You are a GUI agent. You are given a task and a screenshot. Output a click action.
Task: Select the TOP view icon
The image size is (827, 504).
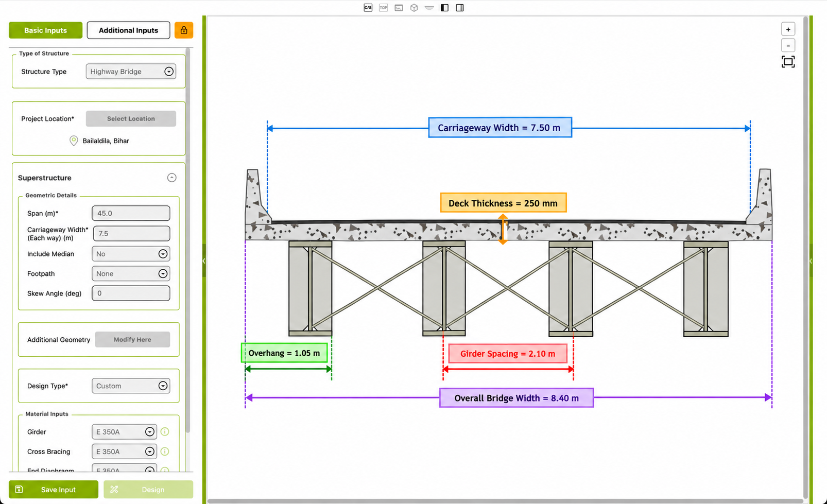383,8
